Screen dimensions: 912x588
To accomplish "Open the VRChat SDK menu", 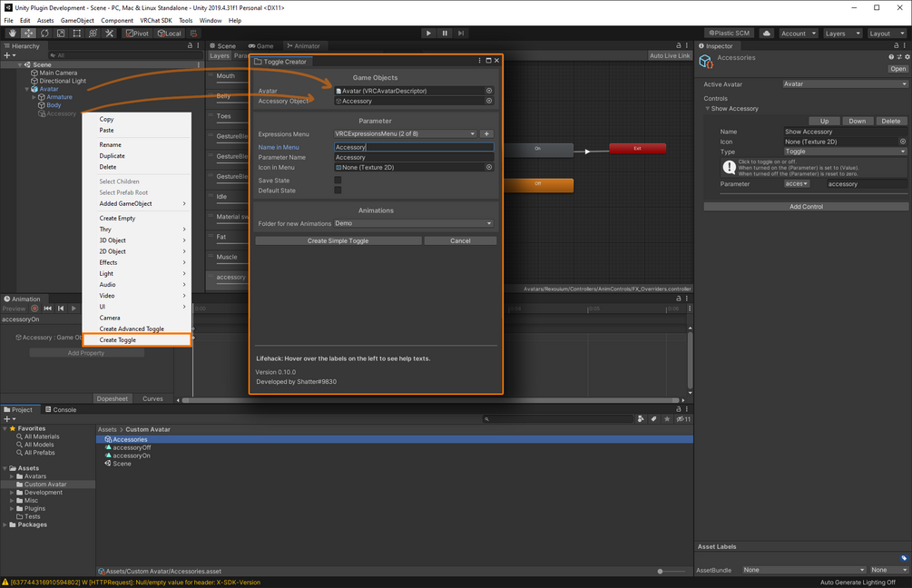I will (156, 20).
